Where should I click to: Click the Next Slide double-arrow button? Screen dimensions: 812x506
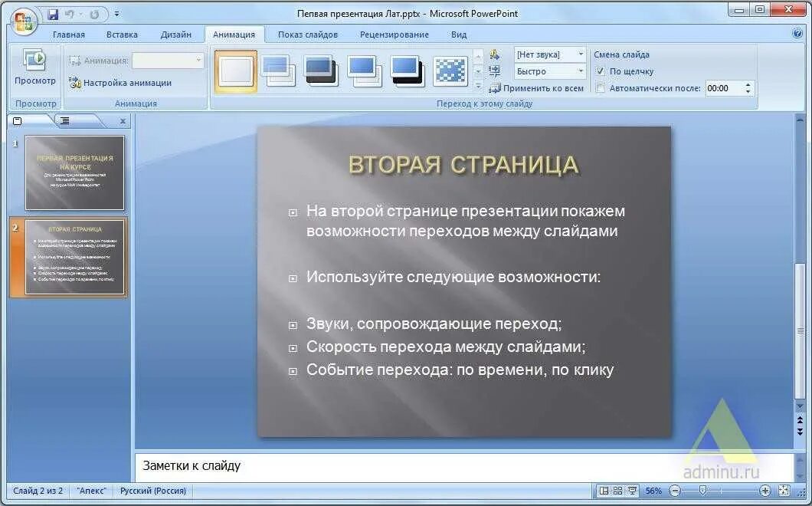[x=800, y=432]
